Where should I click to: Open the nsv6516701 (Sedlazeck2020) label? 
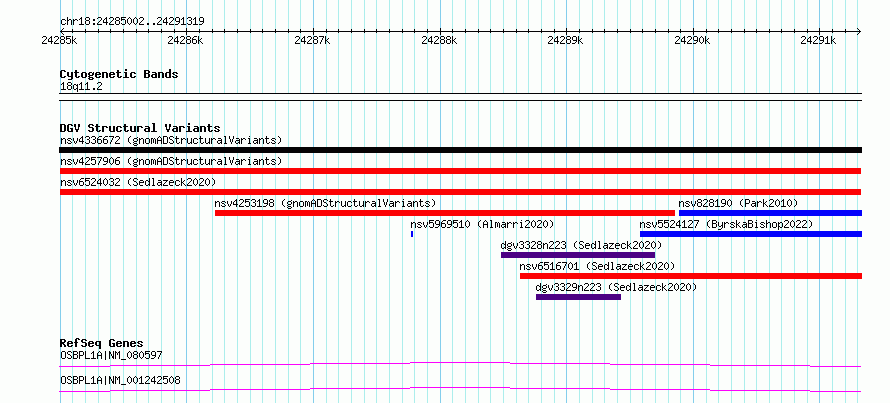[x=597, y=266]
